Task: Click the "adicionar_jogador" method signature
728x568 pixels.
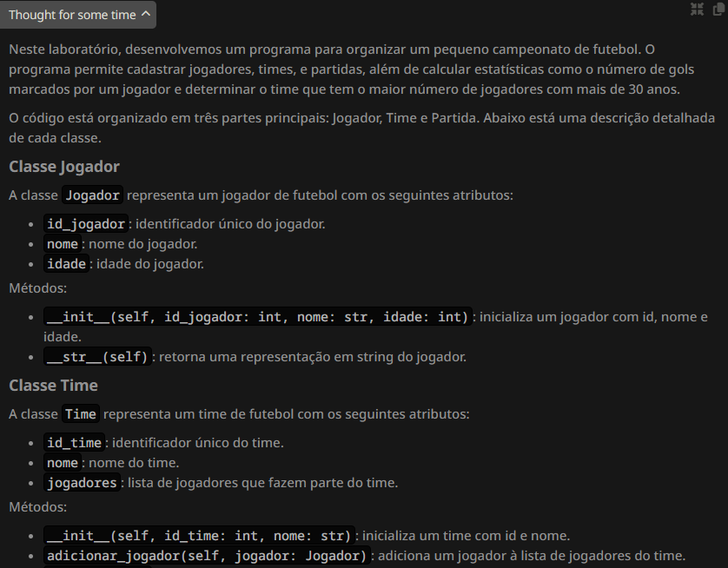Action: coord(207,556)
